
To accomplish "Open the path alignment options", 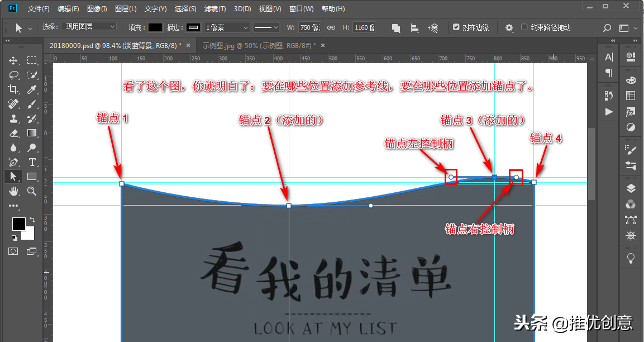I will [415, 28].
